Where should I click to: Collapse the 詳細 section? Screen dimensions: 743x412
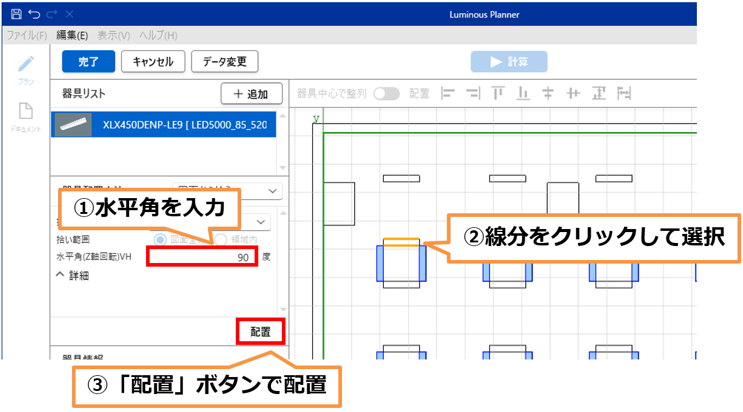pos(74,274)
